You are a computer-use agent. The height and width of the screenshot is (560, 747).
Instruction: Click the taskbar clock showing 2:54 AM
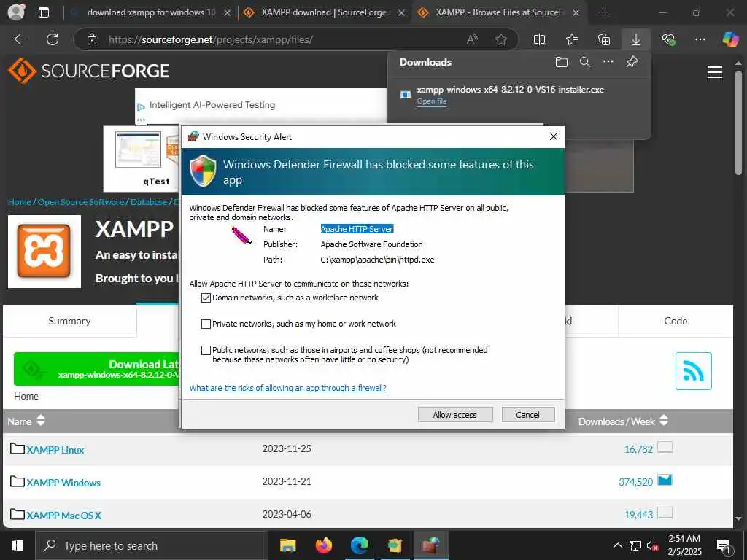click(684, 545)
